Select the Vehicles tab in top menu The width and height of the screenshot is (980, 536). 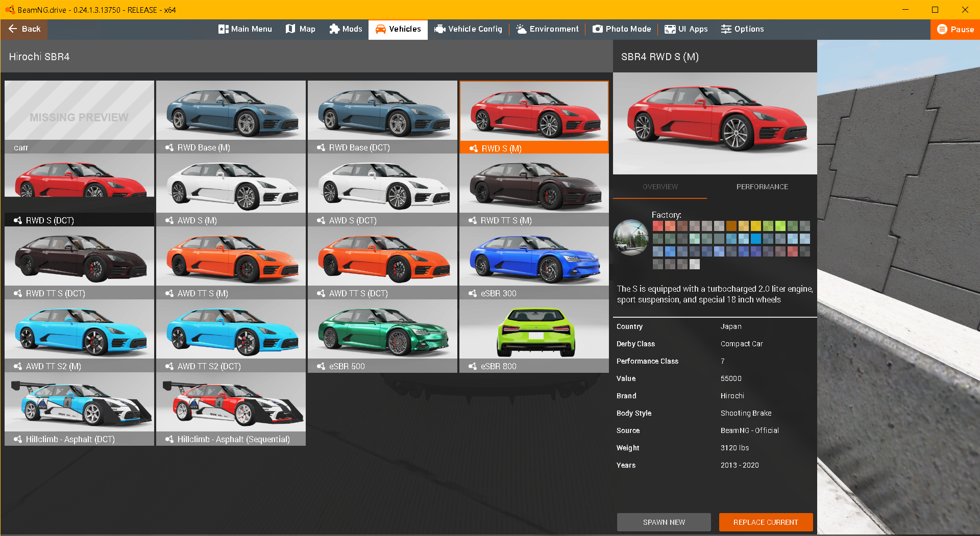[398, 29]
